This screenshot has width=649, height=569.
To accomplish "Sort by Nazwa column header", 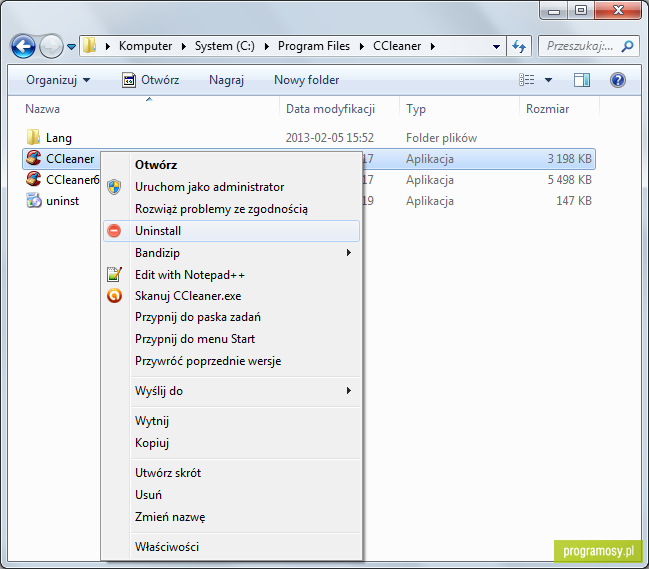I will point(43,109).
